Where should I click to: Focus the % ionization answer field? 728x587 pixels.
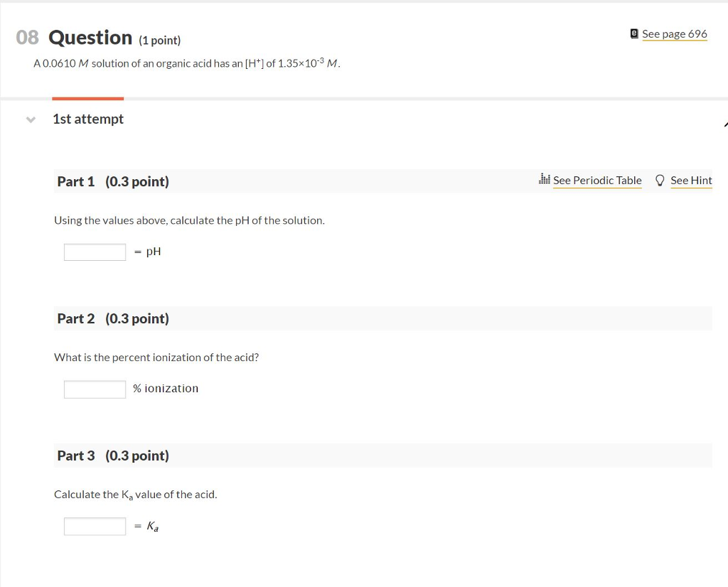(95, 389)
